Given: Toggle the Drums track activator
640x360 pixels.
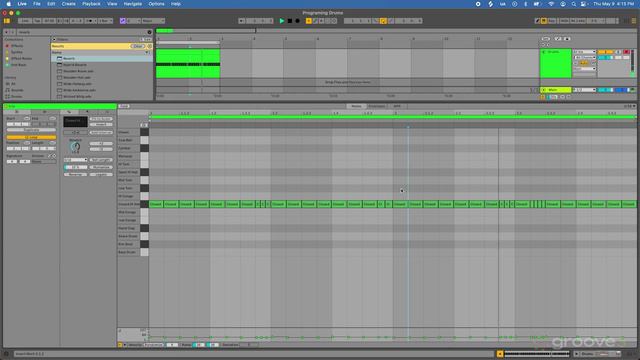Looking at the screenshot, I should click(x=606, y=52).
